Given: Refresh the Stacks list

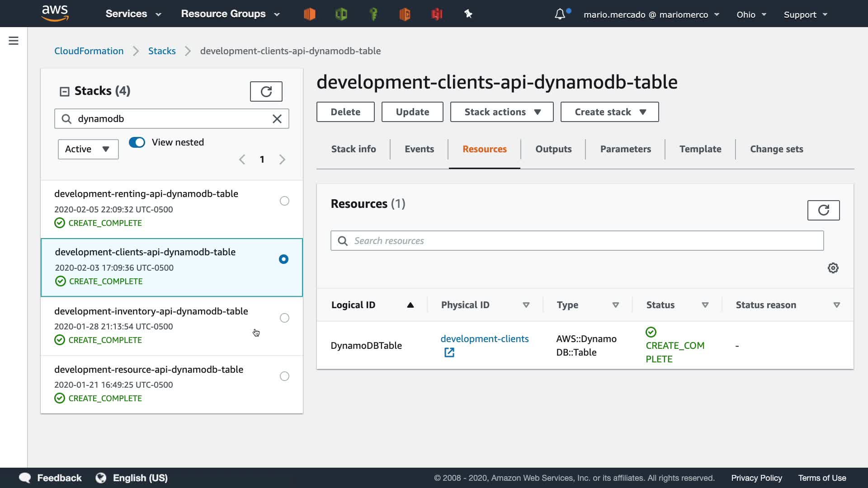Looking at the screenshot, I should click(266, 92).
